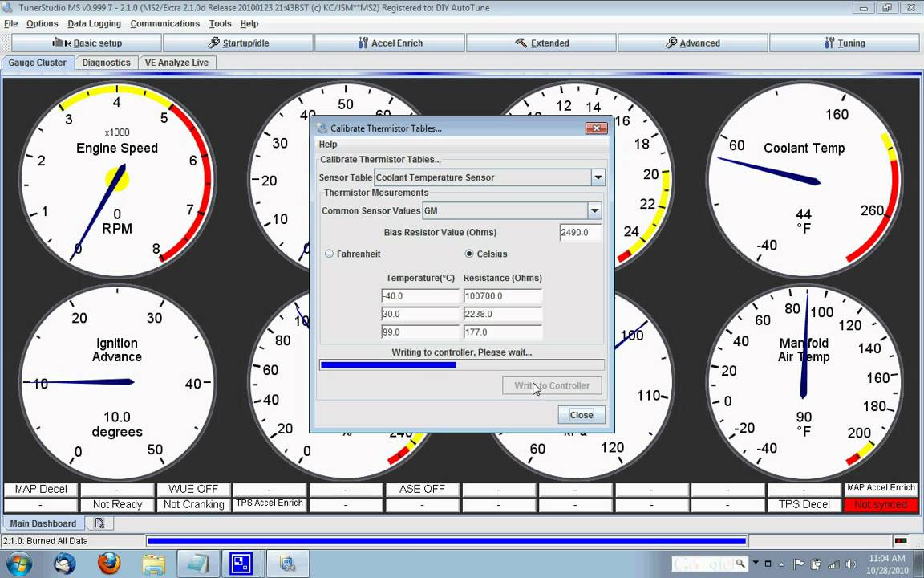Click the ASE OFF indicator
Viewport: 924px width, 578px height.
[422, 490]
